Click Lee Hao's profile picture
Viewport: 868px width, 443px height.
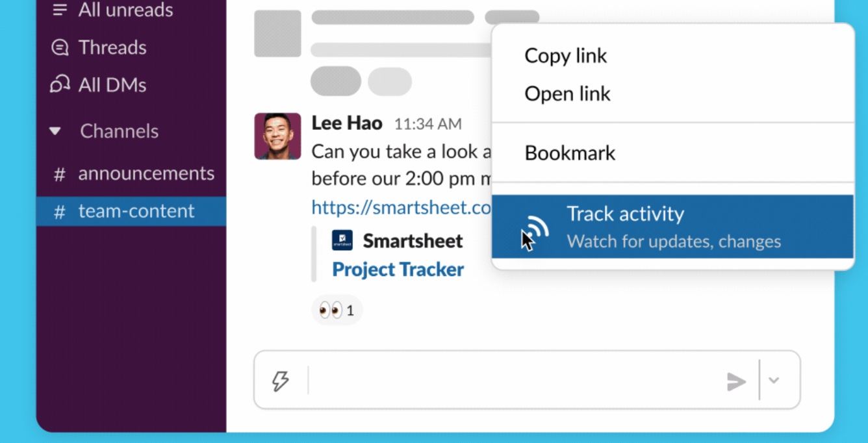(x=277, y=136)
